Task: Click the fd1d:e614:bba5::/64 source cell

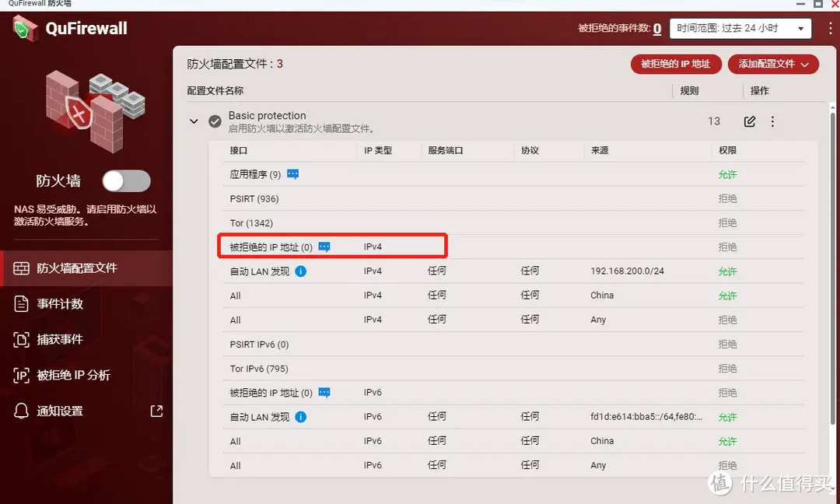Action: click(x=646, y=417)
